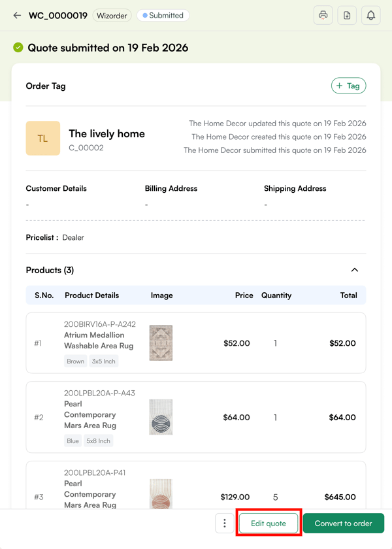Screen dimensions: 392x549
Task: Click the Atrium Medallion rug thumbnail
Action: [161, 342]
